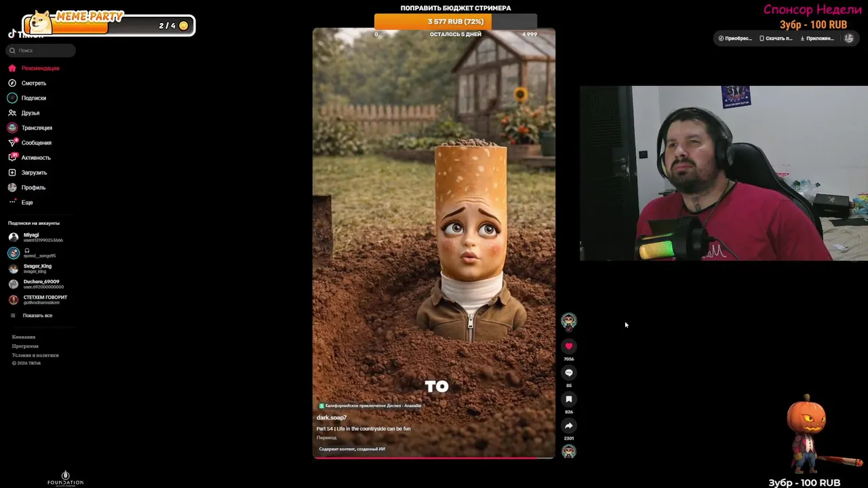
Task: Click the home icon beside Рекомендации
Action: point(12,68)
